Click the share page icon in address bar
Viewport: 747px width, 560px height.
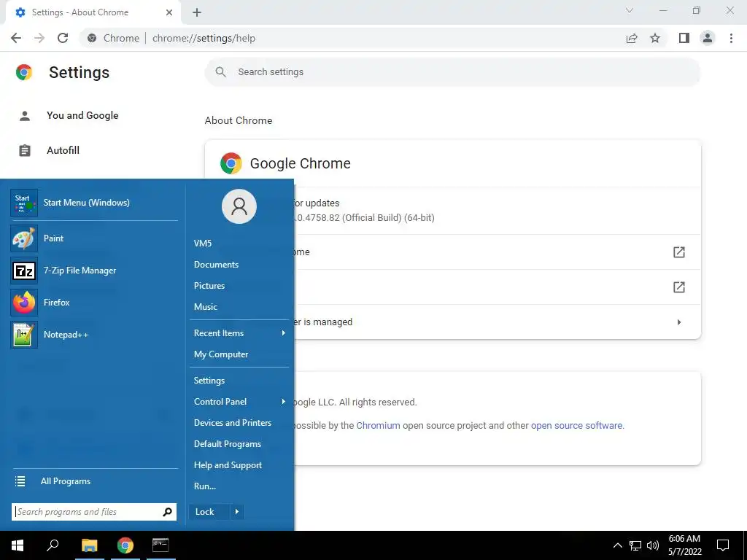632,38
